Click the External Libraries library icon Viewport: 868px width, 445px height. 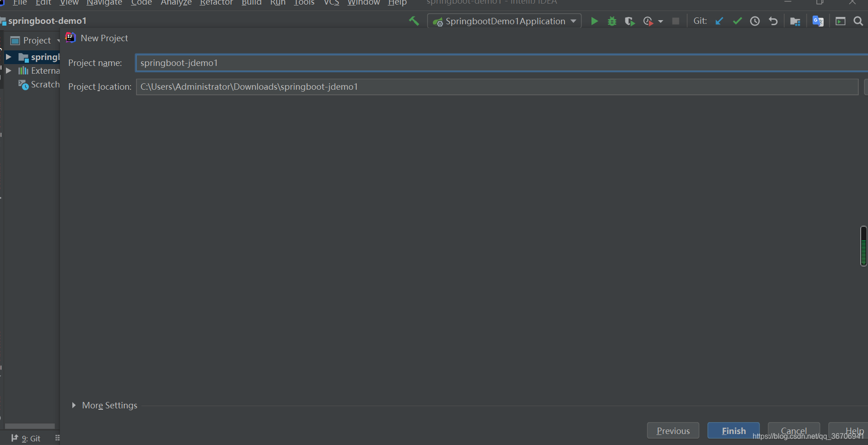tap(23, 71)
